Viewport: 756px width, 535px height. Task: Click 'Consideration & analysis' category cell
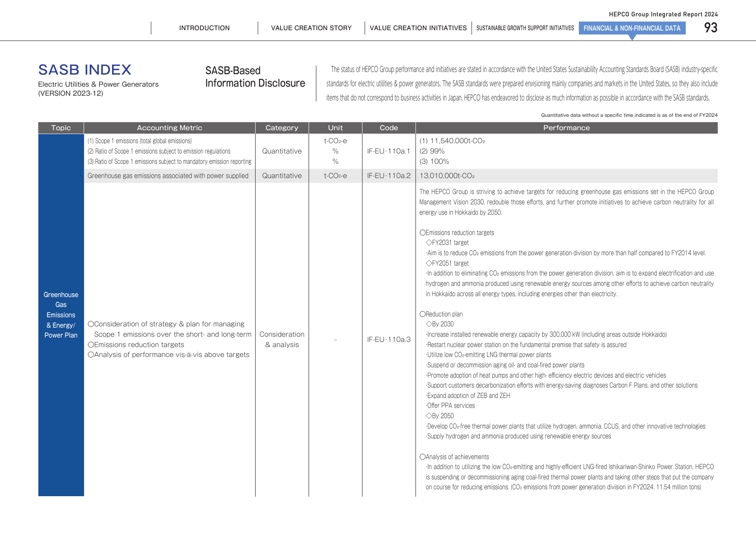pos(282,340)
